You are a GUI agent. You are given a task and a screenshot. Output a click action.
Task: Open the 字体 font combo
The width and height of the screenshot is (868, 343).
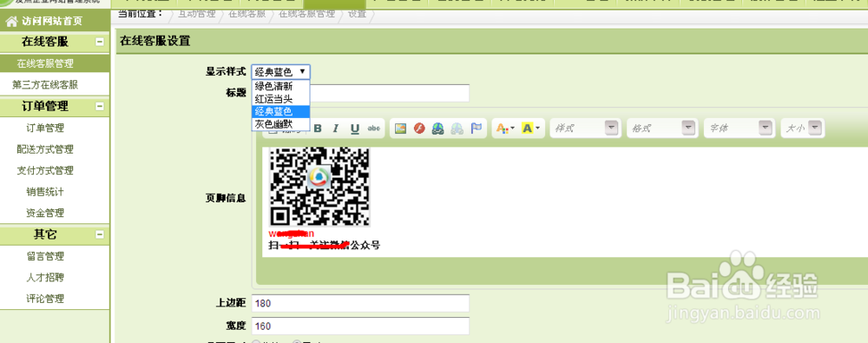pyautogui.click(x=740, y=128)
